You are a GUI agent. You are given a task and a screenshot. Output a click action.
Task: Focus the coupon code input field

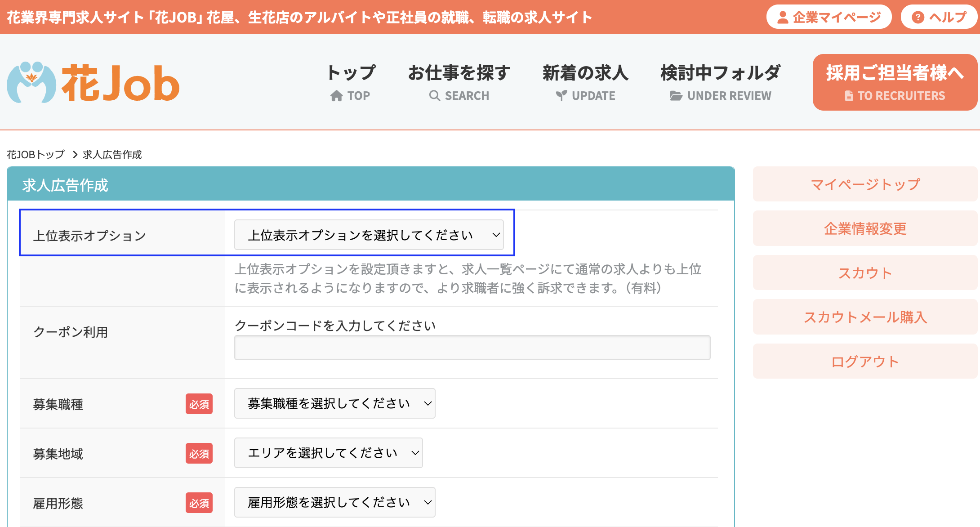click(x=472, y=348)
